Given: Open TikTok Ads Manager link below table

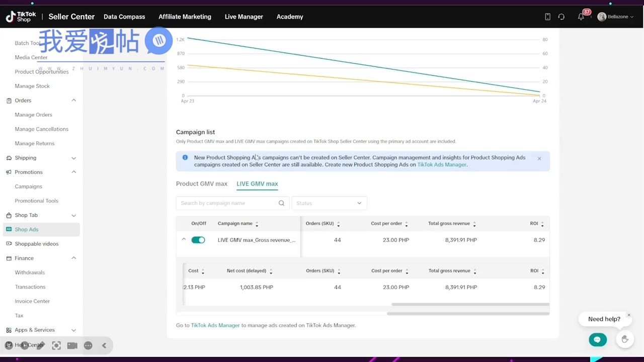Looking at the screenshot, I should coord(215,325).
